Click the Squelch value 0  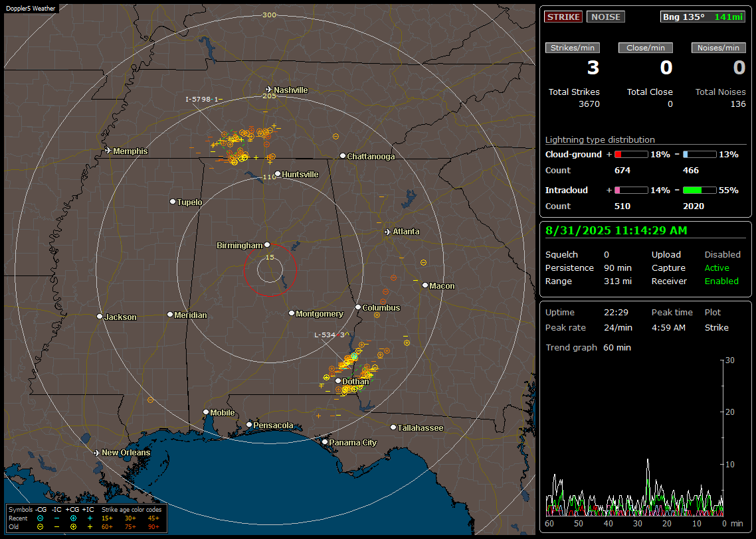point(607,255)
